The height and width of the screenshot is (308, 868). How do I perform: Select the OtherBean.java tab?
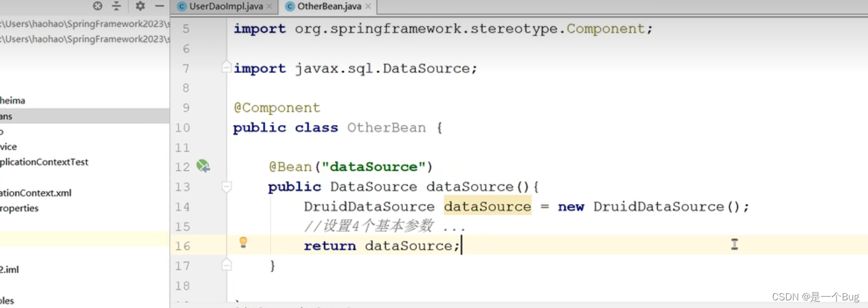329,7
